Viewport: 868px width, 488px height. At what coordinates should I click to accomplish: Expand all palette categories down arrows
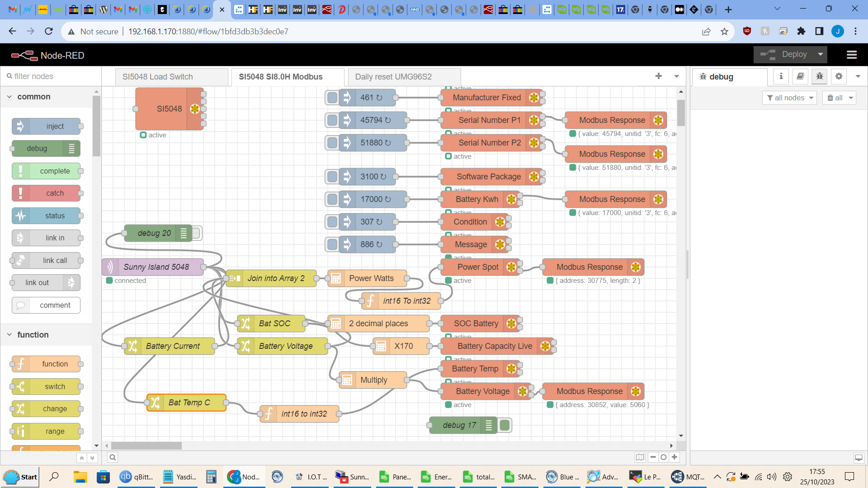point(92,458)
